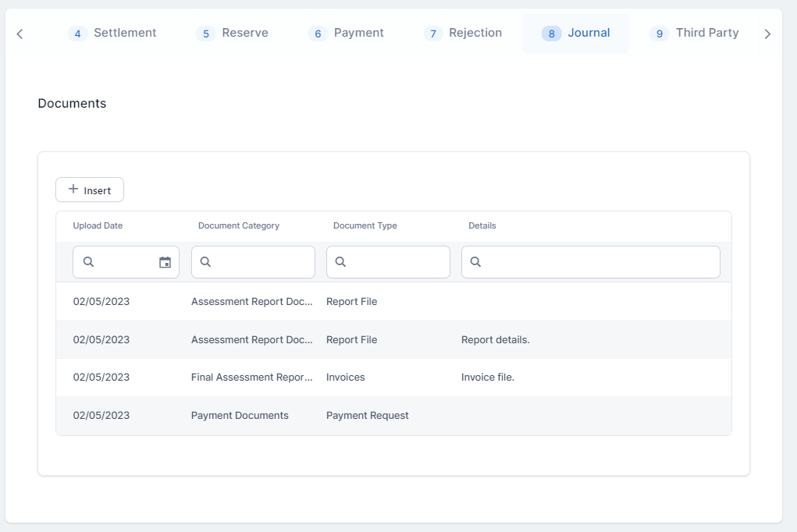797x532 pixels.
Task: Select the active Journal tab
Action: 576,34
